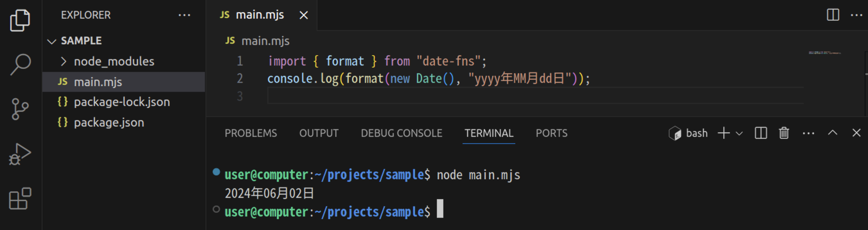Open the Search view icon
Image resolution: width=868 pixels, height=230 pixels.
tap(20, 64)
